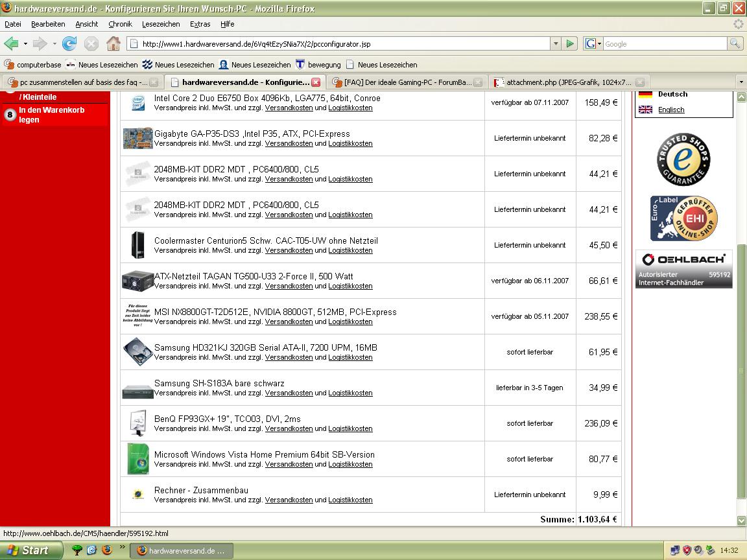This screenshot has width=747, height=560.
Task: Open the Datei menu
Action: (x=13, y=24)
